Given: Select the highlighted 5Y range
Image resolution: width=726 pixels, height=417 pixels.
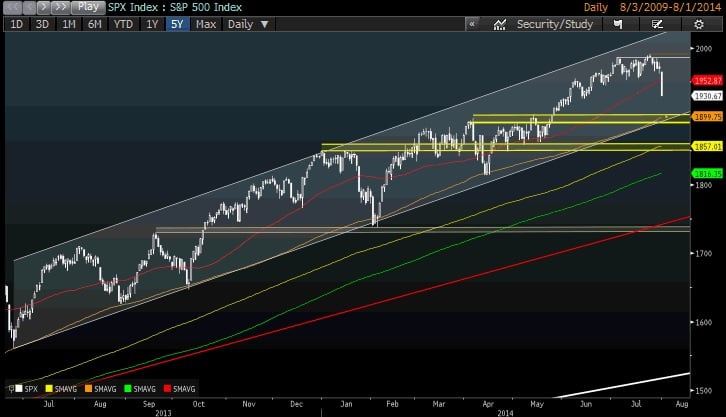Looking at the screenshot, I should click(177, 24).
